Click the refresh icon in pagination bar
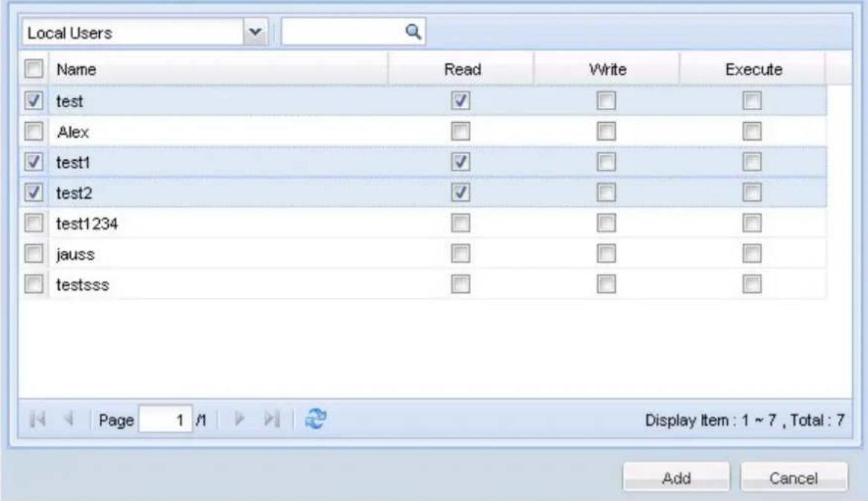This screenshot has width=868, height=501. pos(316,419)
